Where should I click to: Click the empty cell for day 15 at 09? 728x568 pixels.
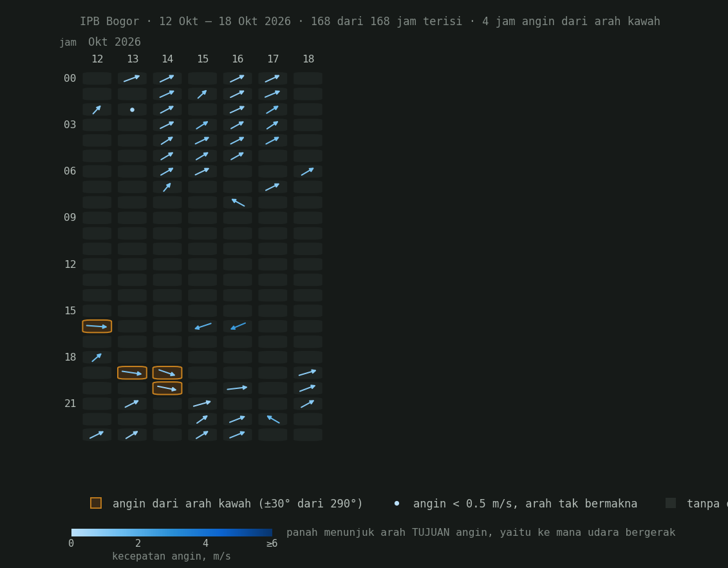(x=202, y=218)
